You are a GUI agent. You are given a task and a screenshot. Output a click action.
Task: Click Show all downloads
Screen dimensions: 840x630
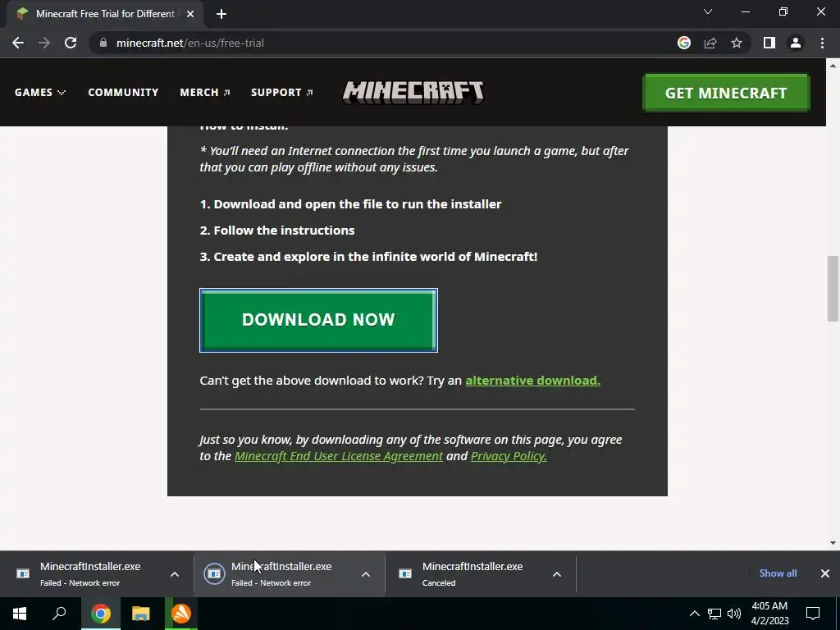click(778, 573)
